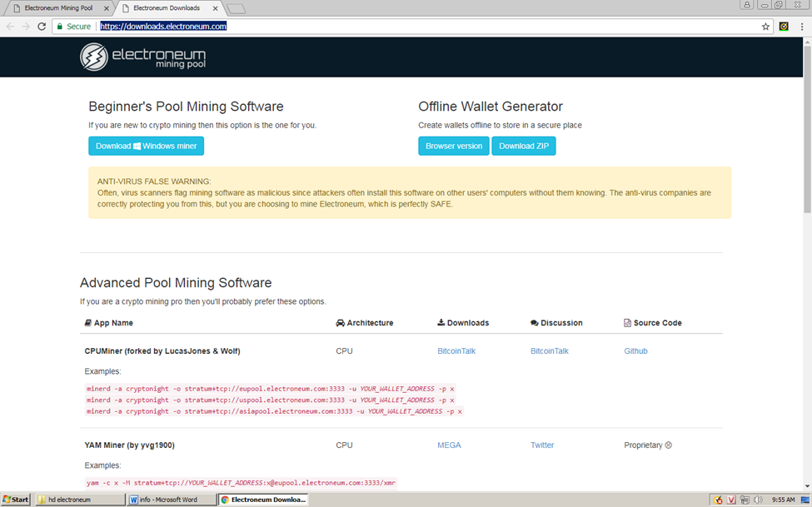Click the green Secure padlock icon
The height and width of the screenshot is (507, 812).
(60, 27)
